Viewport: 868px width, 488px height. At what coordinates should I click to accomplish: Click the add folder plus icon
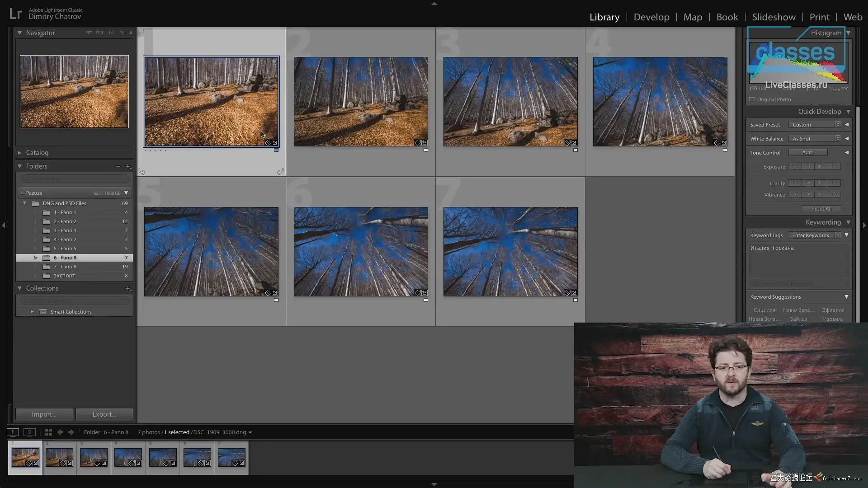click(x=128, y=166)
